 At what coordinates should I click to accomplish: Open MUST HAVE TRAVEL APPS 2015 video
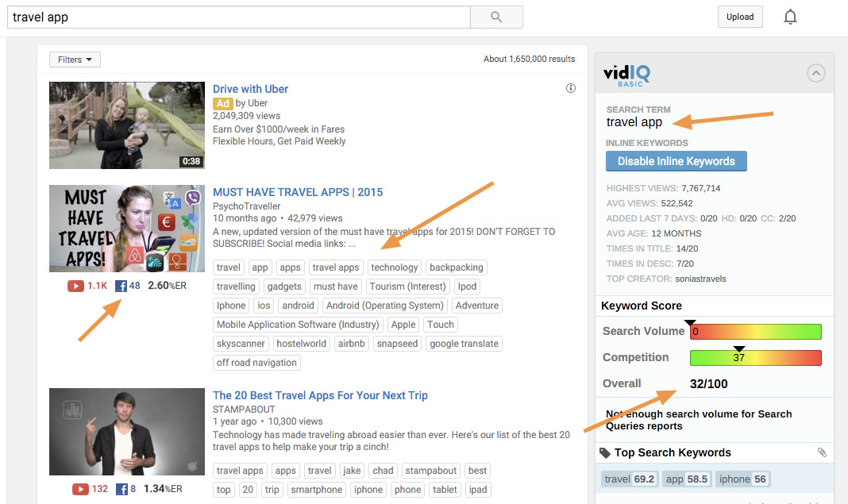pos(298,192)
